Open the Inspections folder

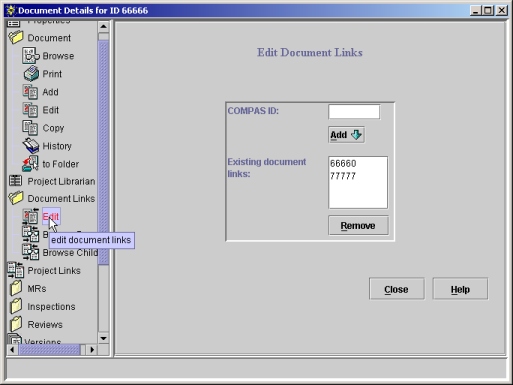pos(16,306)
